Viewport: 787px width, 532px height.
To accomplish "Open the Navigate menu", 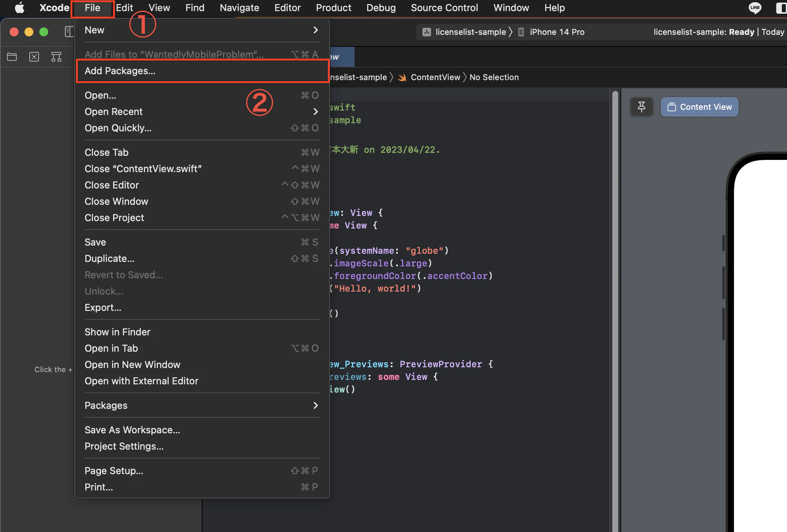I will pos(240,8).
